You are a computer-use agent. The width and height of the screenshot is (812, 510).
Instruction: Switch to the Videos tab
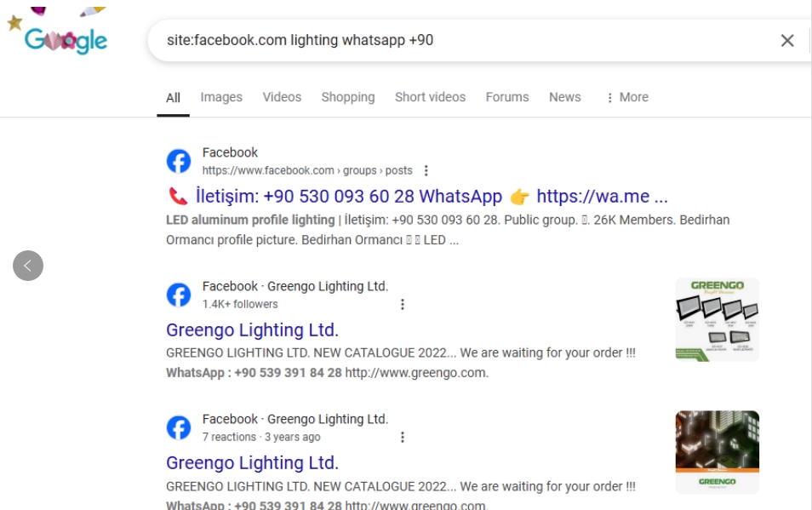pyautogui.click(x=282, y=97)
